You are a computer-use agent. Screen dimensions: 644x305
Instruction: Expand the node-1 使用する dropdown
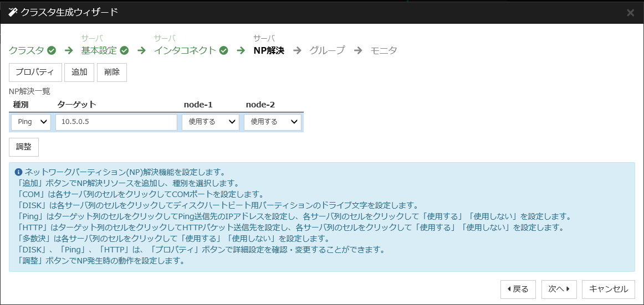click(x=210, y=122)
